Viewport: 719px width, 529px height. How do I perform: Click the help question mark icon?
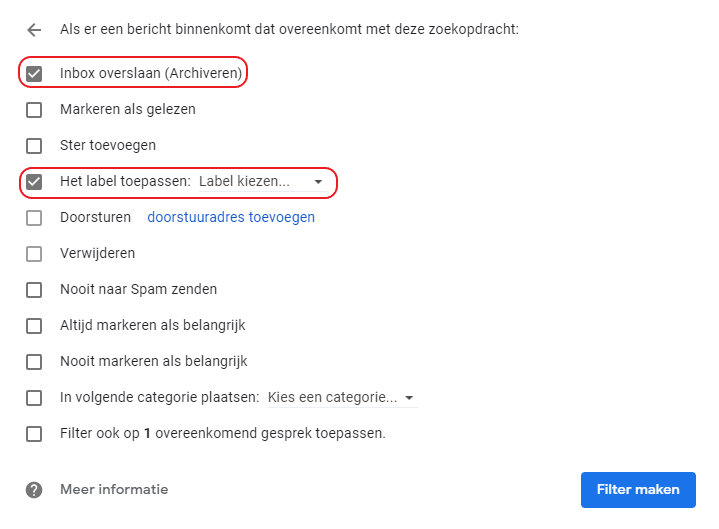click(x=35, y=490)
